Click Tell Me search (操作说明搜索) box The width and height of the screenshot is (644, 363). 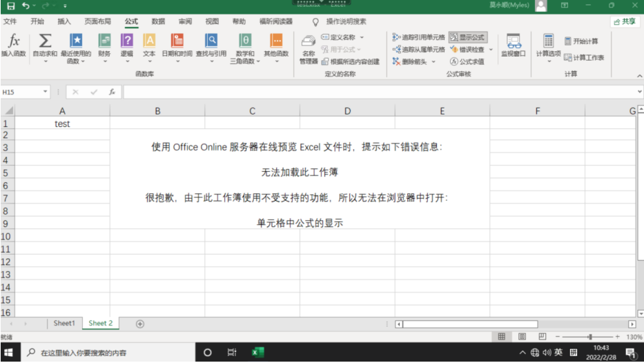coord(346,21)
